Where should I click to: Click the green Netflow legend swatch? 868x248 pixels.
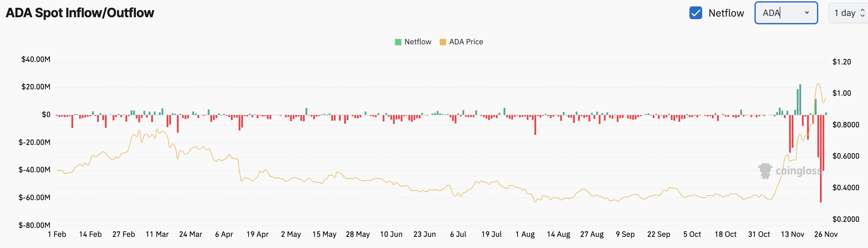(x=398, y=42)
